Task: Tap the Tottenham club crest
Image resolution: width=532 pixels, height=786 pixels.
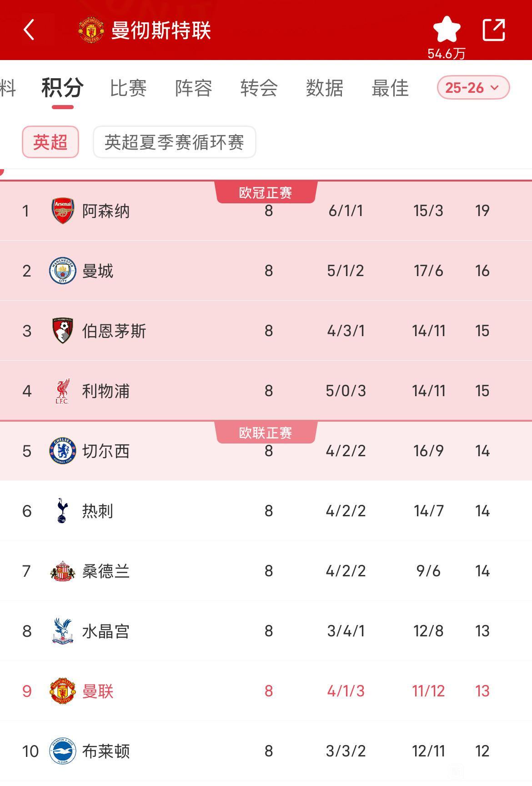Action: pos(62,511)
